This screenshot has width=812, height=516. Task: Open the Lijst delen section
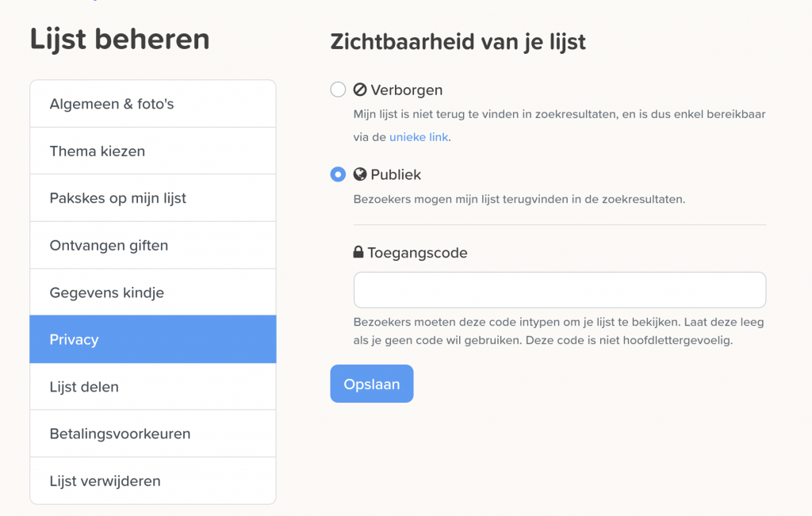pyautogui.click(x=153, y=387)
